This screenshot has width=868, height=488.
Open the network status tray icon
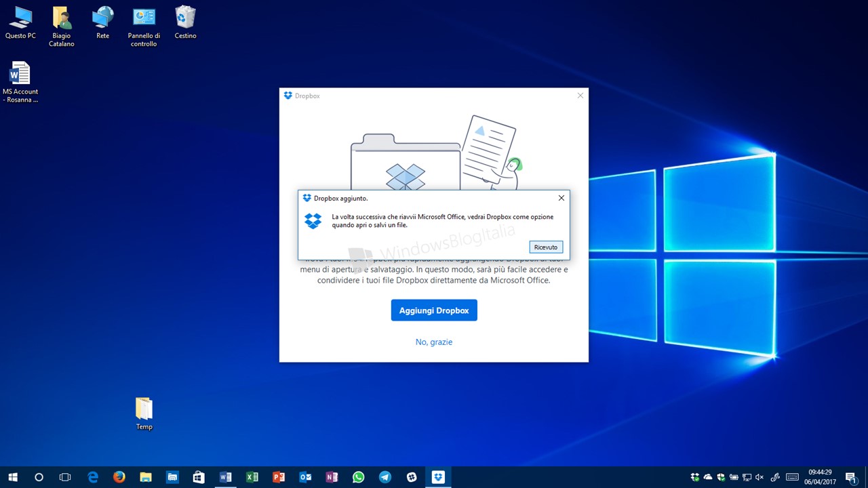coord(747,477)
